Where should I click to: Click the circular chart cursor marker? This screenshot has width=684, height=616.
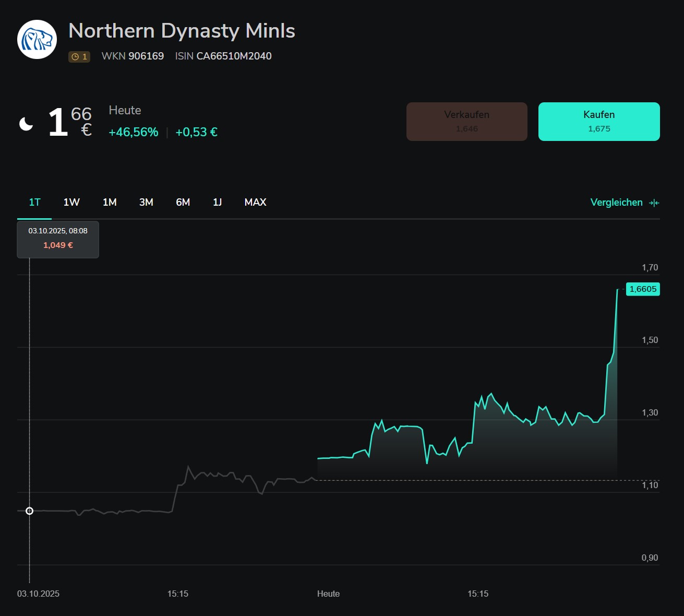point(30,511)
